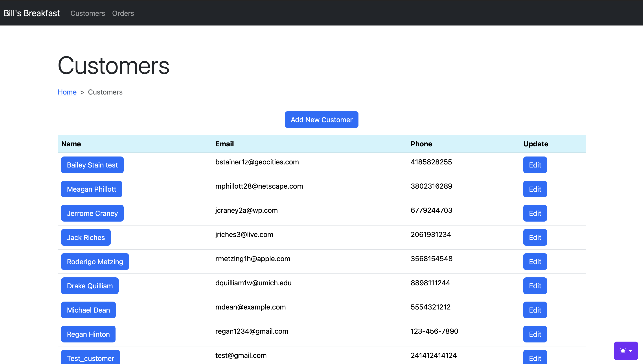Click phone number 3802316289
The height and width of the screenshot is (364, 643).
(432, 186)
